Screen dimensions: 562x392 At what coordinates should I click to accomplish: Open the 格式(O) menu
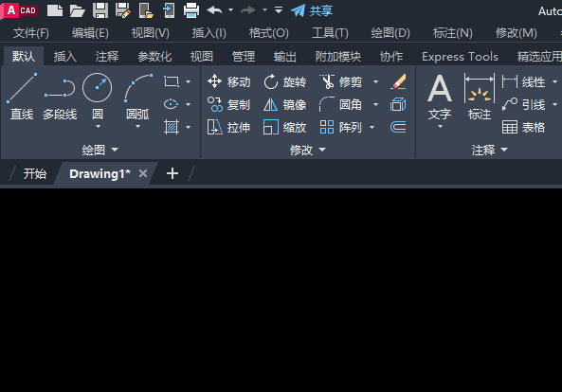click(269, 33)
